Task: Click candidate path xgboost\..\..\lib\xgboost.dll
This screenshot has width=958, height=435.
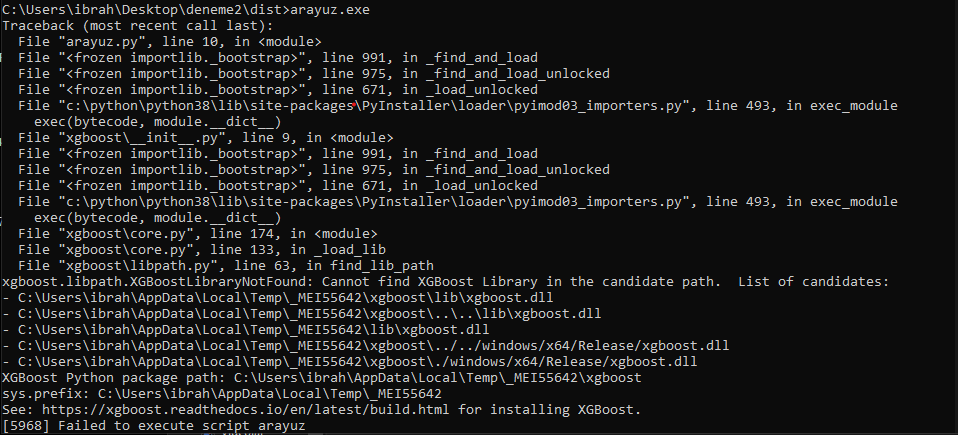Action: click(310, 313)
